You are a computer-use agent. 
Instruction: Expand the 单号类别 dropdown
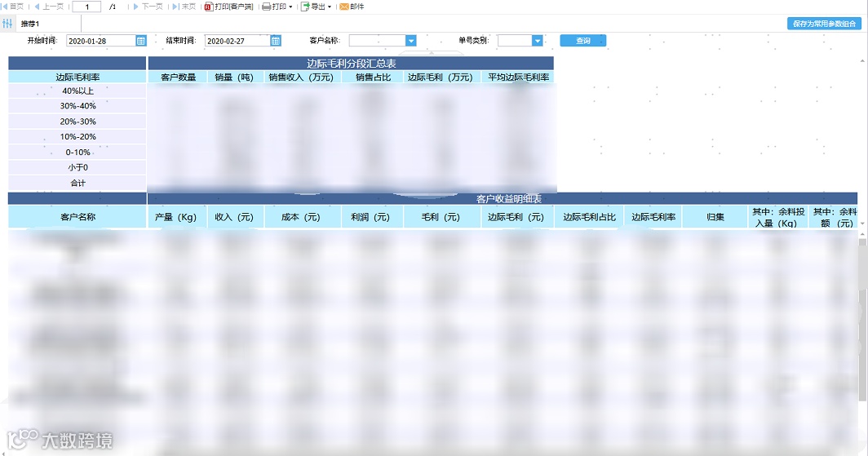(537, 41)
